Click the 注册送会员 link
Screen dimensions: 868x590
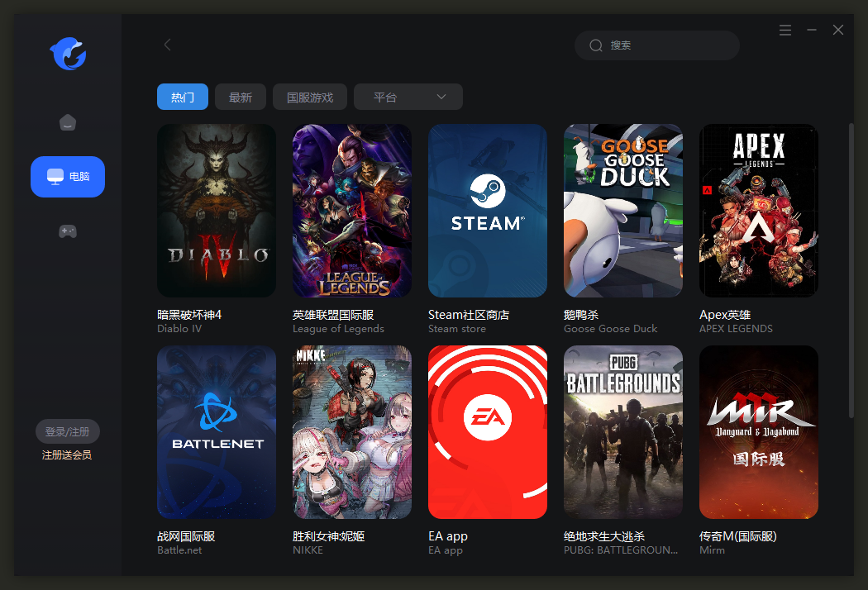67,455
